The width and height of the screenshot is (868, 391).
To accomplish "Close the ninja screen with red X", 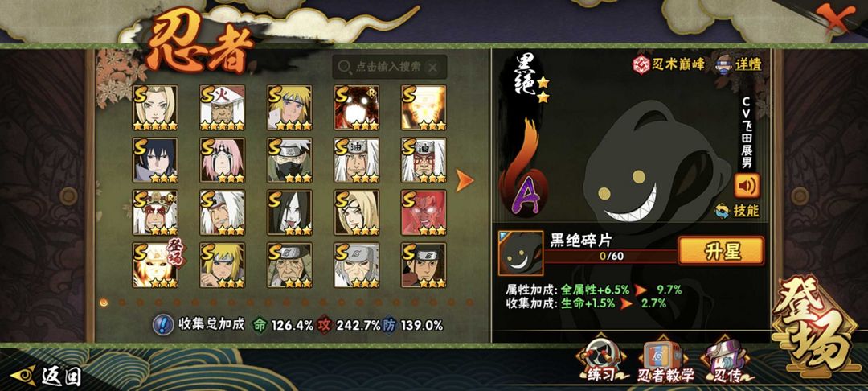I will pyautogui.click(x=835, y=18).
